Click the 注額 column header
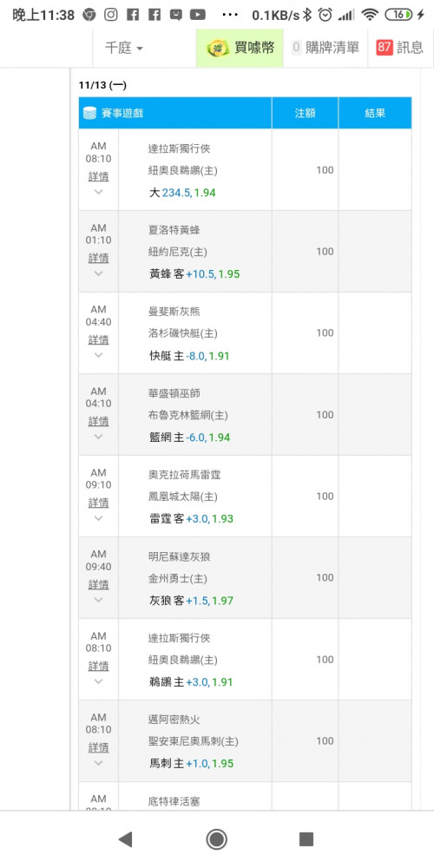Screen dimensions: 434x868 (305, 113)
